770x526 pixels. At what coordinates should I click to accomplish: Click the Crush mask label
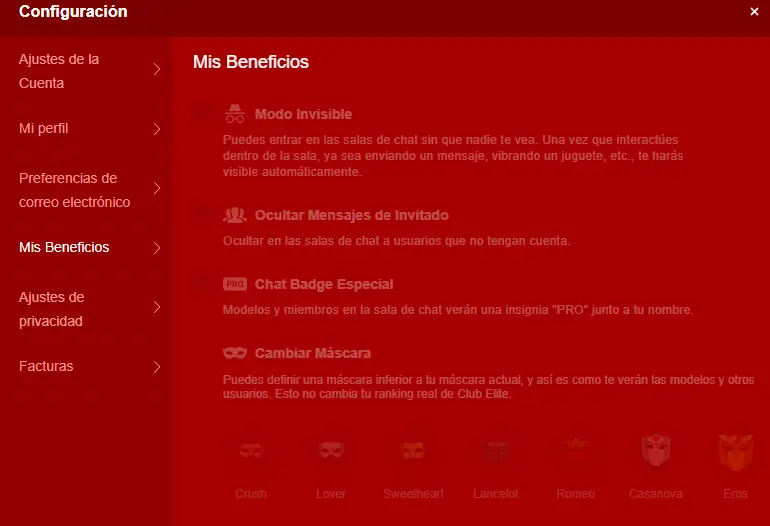tap(251, 494)
